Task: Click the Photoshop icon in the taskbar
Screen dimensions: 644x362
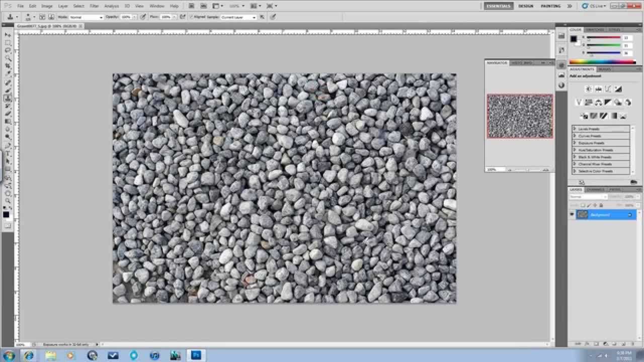Action: [196, 355]
